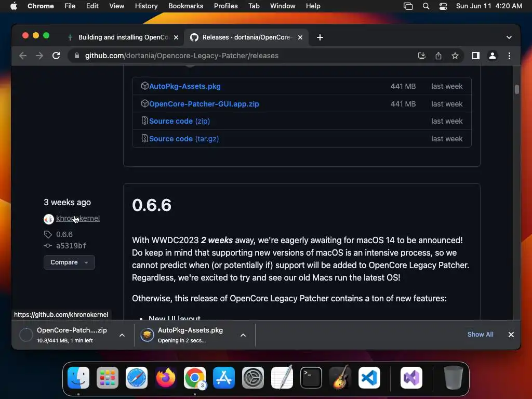Open Edit menu

[x=92, y=6]
